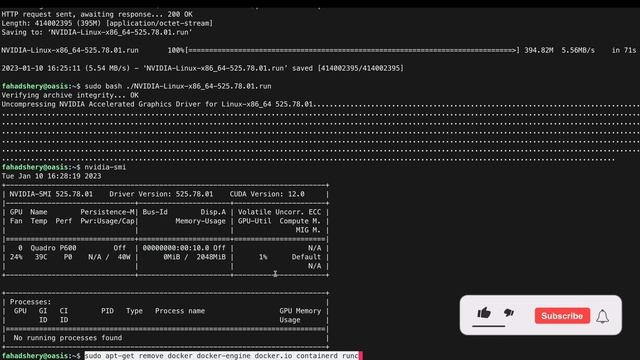Click '2048MiB' memory value
The height and width of the screenshot is (360, 640).
[211, 257]
